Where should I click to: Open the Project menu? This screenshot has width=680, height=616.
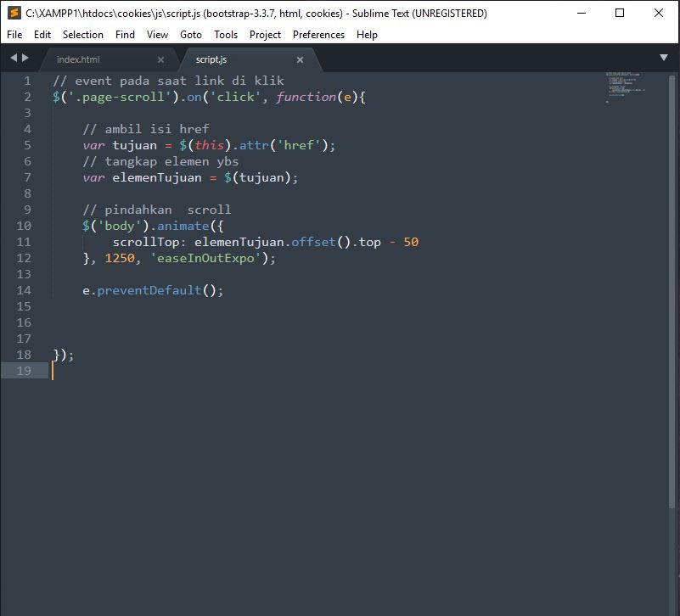[x=265, y=35]
